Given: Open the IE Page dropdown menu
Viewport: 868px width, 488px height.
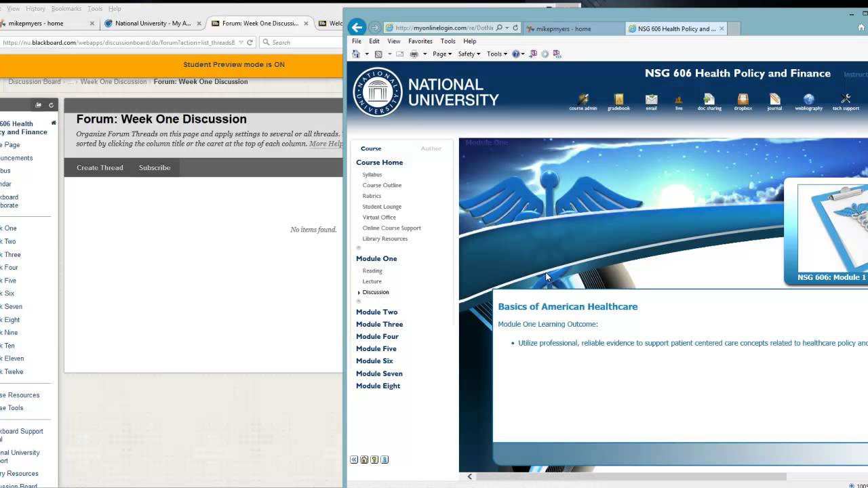Looking at the screenshot, I should pos(441,54).
